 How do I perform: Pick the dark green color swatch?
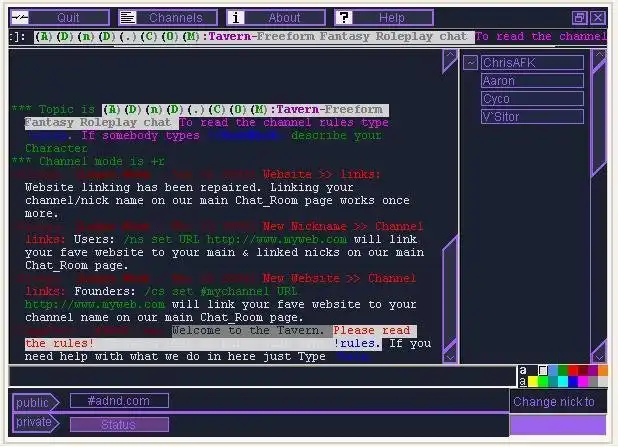coord(563,370)
